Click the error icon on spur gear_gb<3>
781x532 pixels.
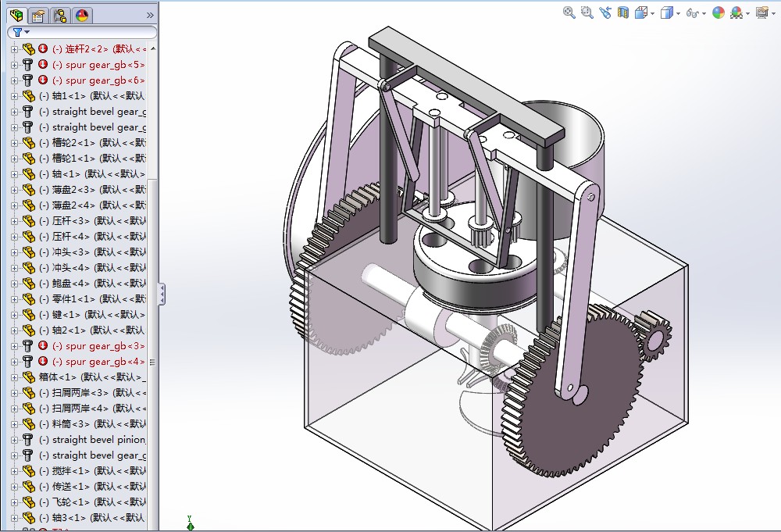point(43,345)
